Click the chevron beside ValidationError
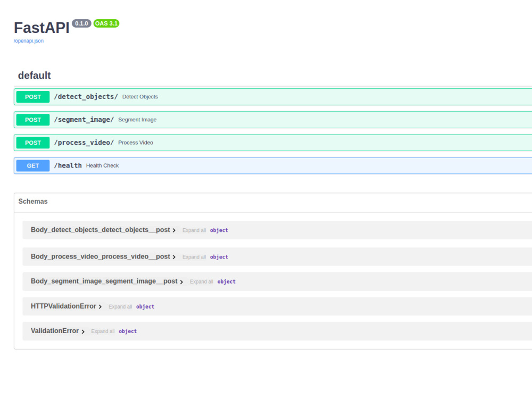Screen dimensions: 532x399 pos(83,331)
